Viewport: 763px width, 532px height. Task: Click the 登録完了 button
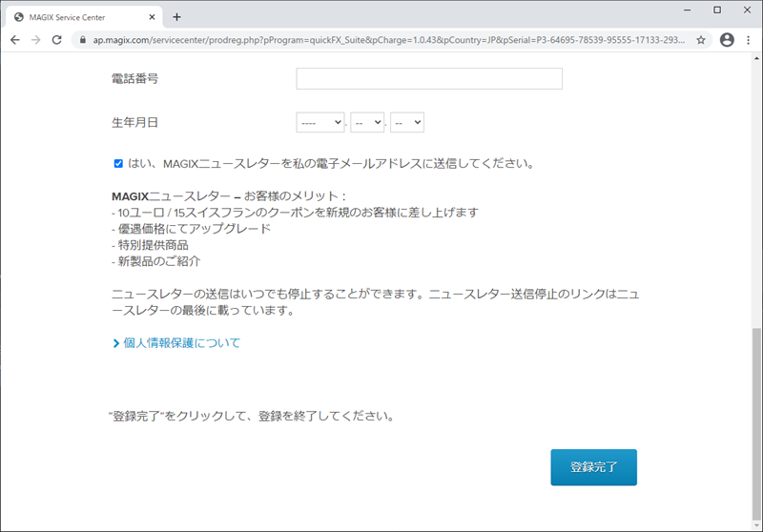593,467
